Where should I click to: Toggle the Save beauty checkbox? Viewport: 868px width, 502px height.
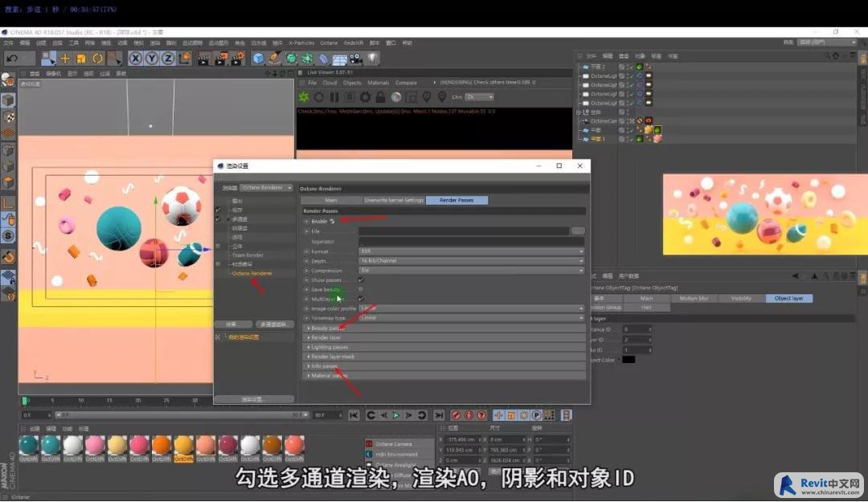[361, 289]
